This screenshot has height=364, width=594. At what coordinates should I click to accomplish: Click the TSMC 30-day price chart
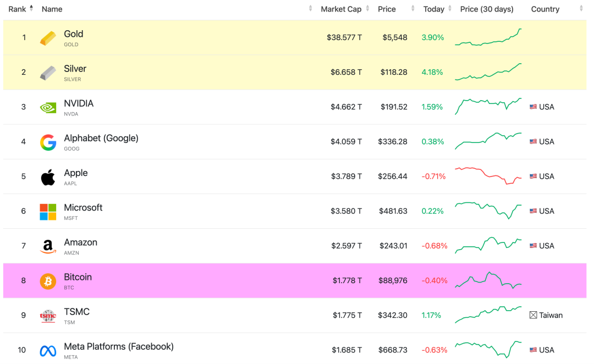[x=488, y=315]
